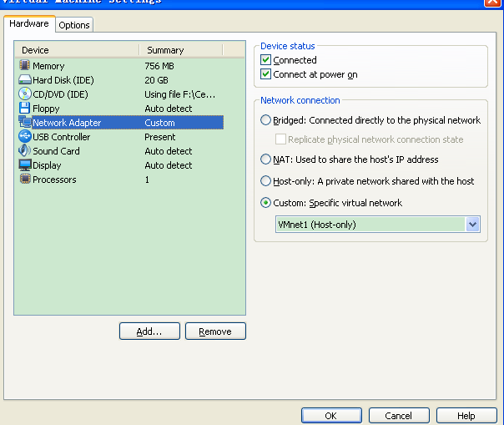This screenshot has width=504, height=425.
Task: Click the Display monitor icon
Action: (25, 165)
